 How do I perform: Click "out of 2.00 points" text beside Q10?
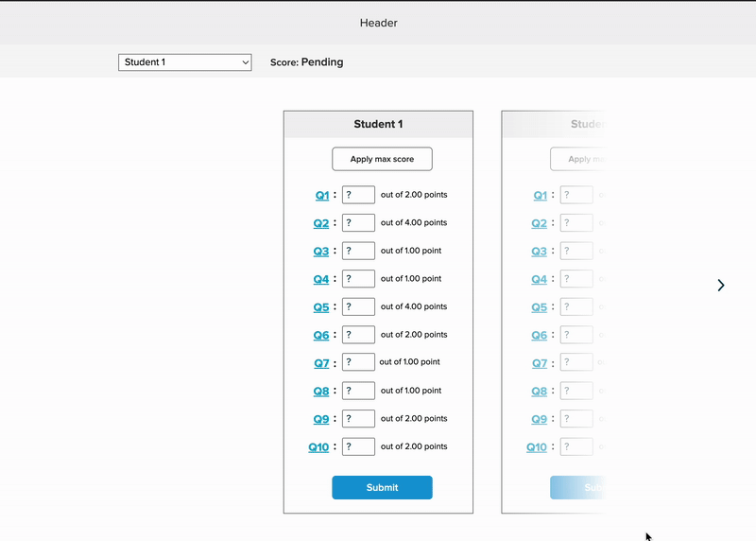click(x=414, y=446)
